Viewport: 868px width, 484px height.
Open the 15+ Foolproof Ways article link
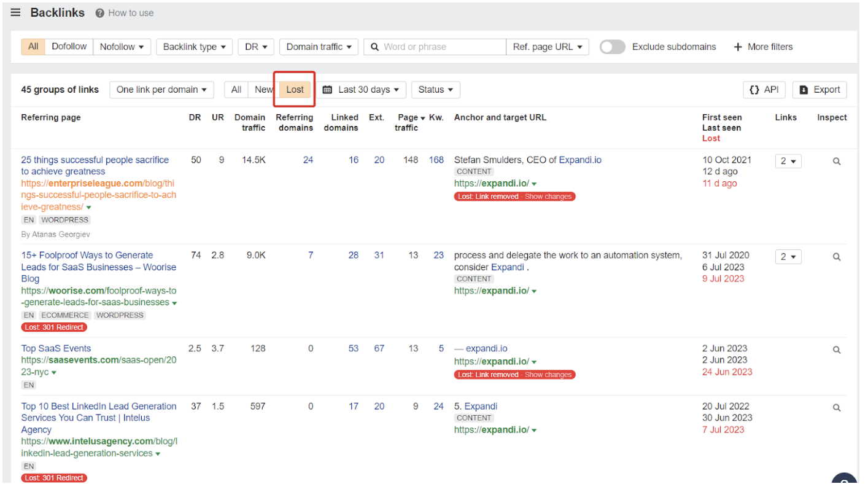point(98,267)
